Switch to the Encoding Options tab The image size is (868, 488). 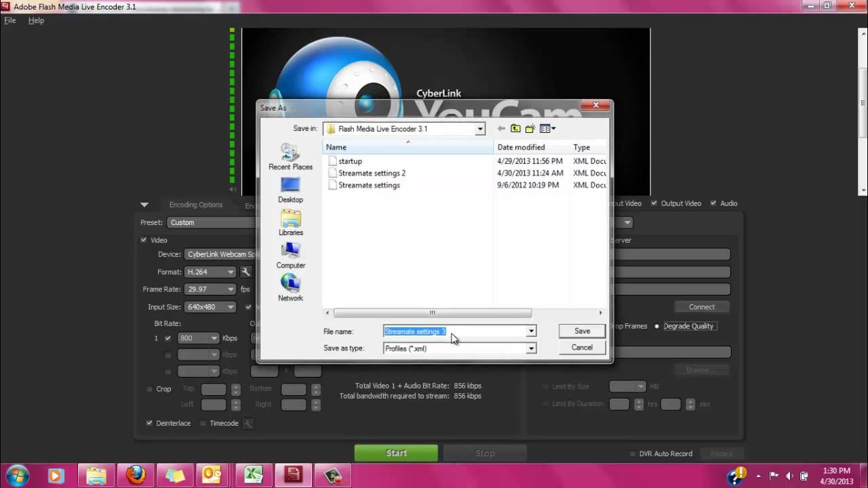click(x=196, y=205)
